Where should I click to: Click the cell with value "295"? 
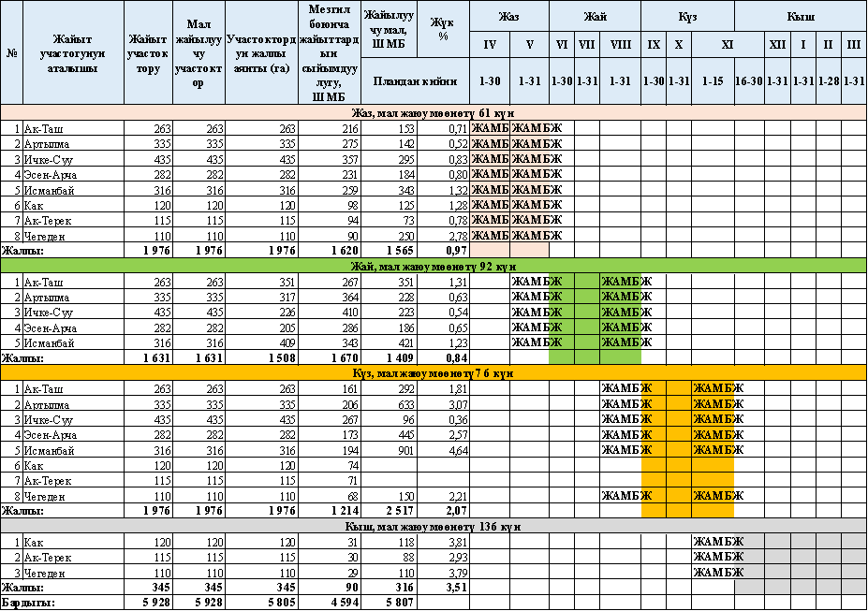coord(389,159)
